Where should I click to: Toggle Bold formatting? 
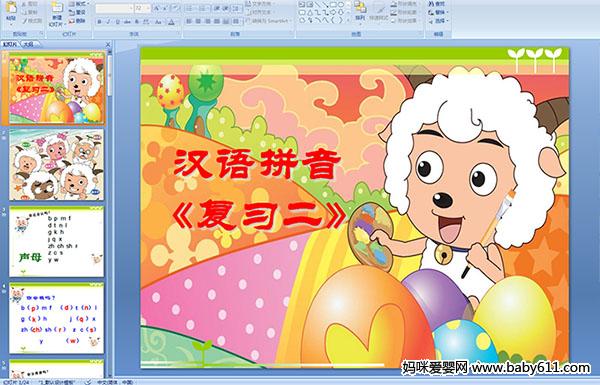click(99, 22)
